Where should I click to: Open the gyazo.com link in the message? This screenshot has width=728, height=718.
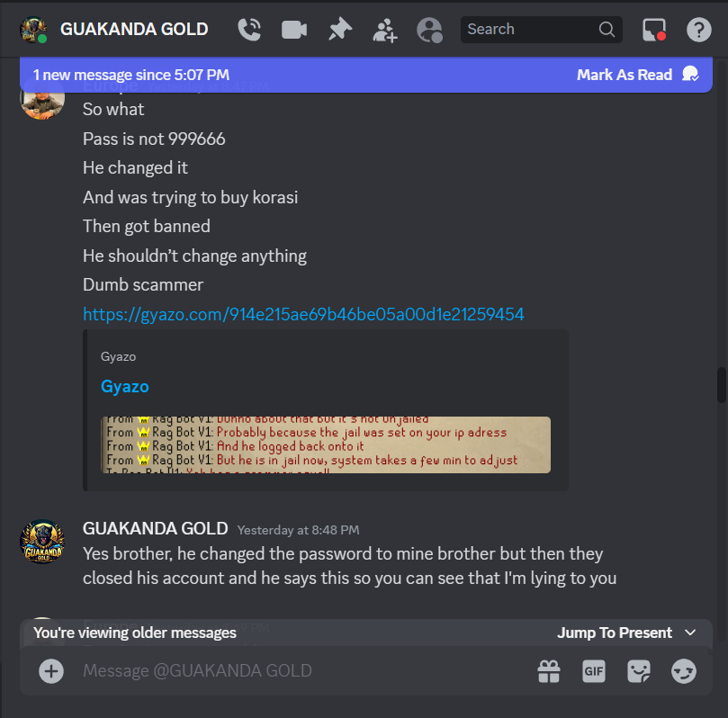pyautogui.click(x=303, y=315)
